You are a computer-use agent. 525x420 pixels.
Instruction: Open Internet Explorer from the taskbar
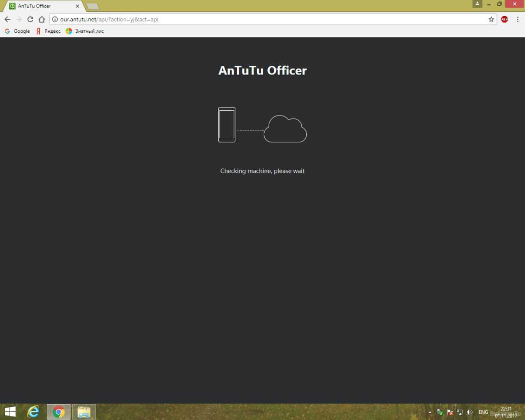pos(33,412)
